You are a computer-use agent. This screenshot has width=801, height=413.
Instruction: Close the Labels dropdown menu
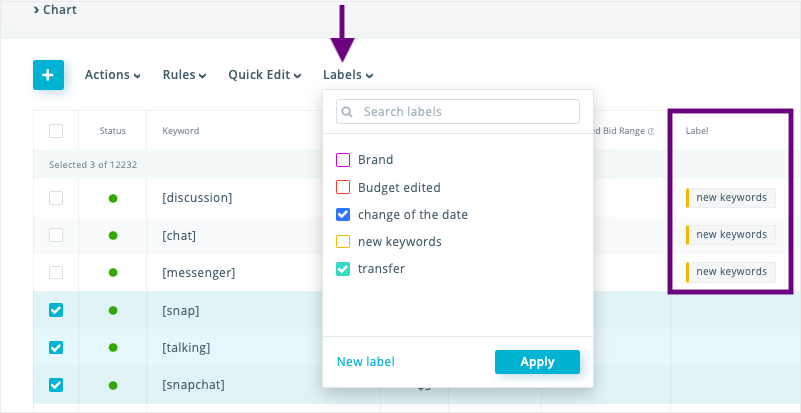[x=348, y=75]
